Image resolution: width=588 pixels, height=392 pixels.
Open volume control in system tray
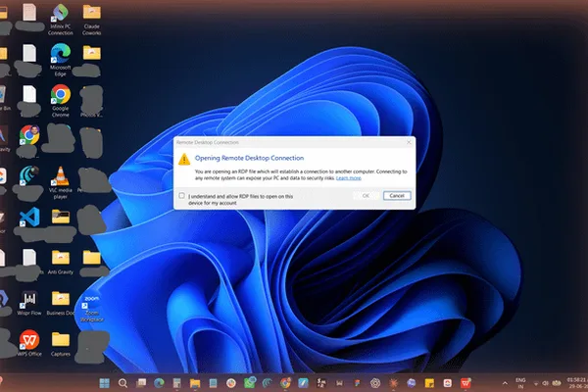pos(546,383)
